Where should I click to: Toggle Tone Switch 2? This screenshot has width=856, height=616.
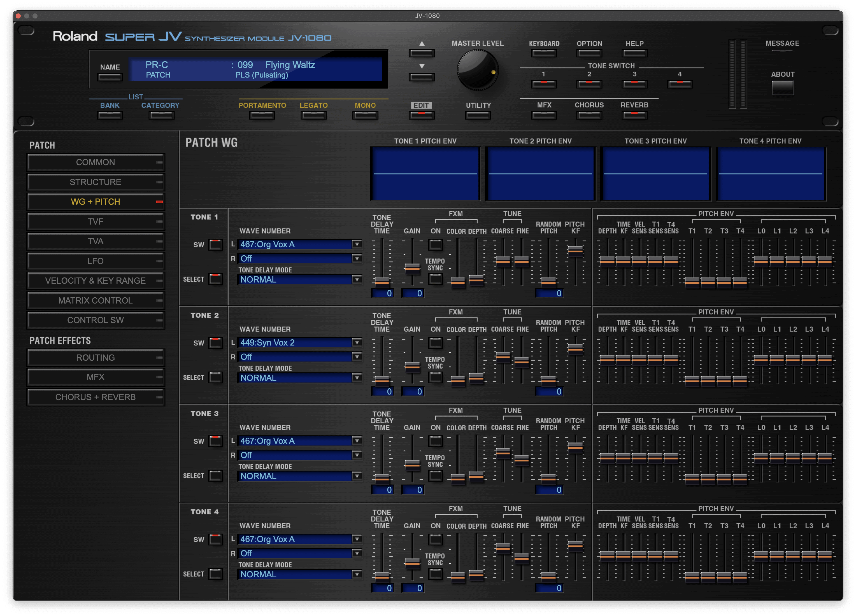click(x=589, y=84)
